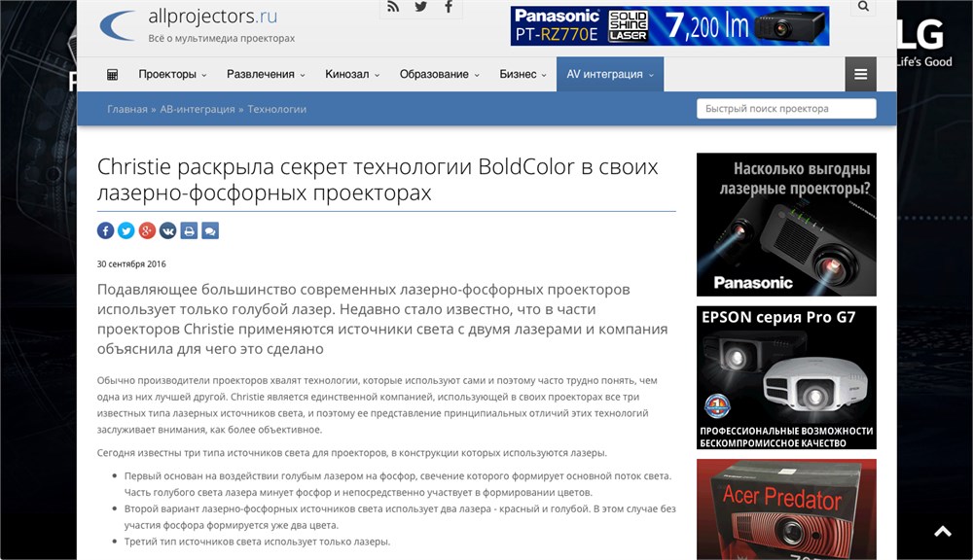
Task: Click the sentence starting Сегодня известны три типа
Action: [352, 453]
